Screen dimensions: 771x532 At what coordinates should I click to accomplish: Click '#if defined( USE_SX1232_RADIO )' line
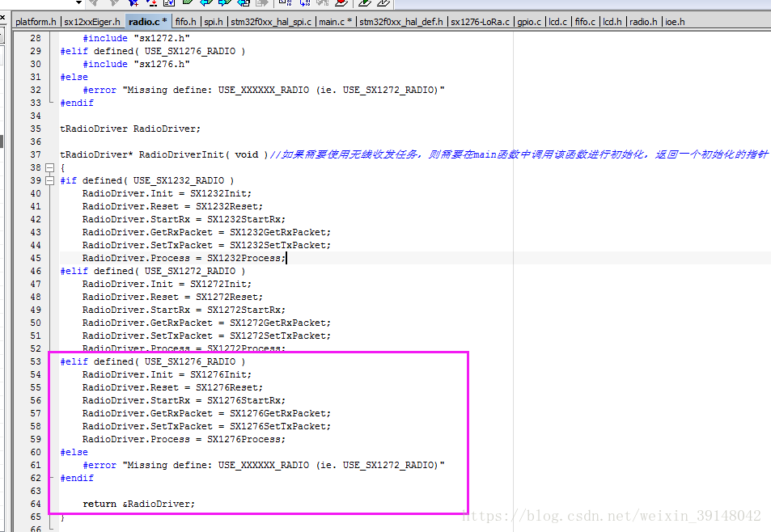pyautogui.click(x=147, y=180)
